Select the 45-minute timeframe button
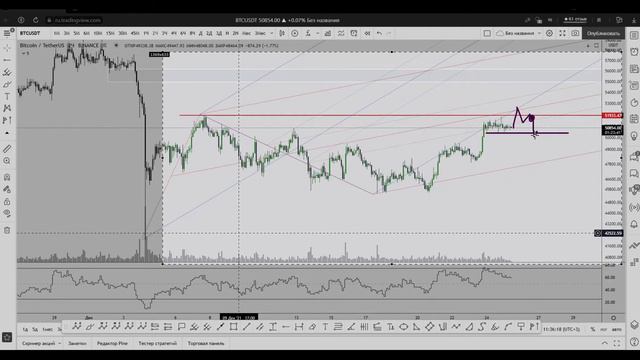 135,33
